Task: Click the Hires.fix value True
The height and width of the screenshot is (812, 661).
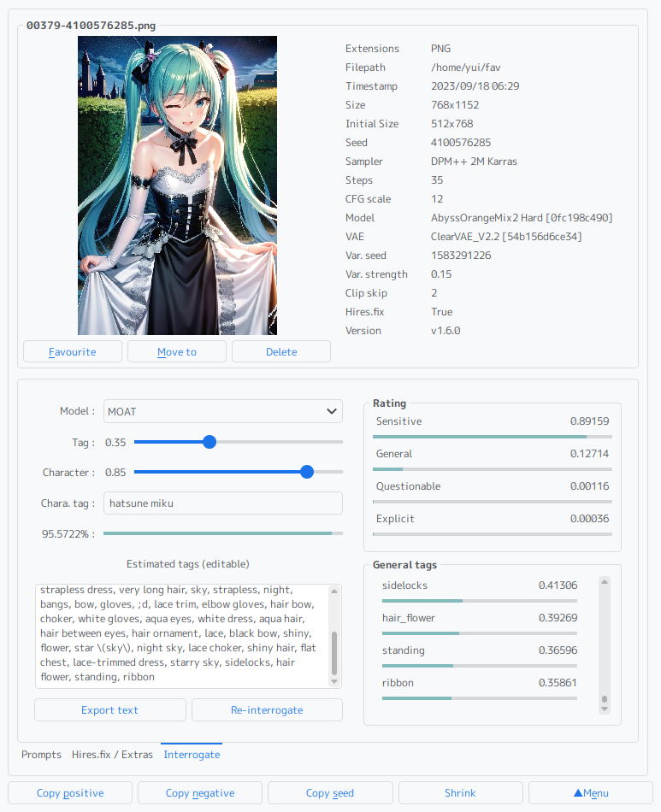Action: [441, 312]
